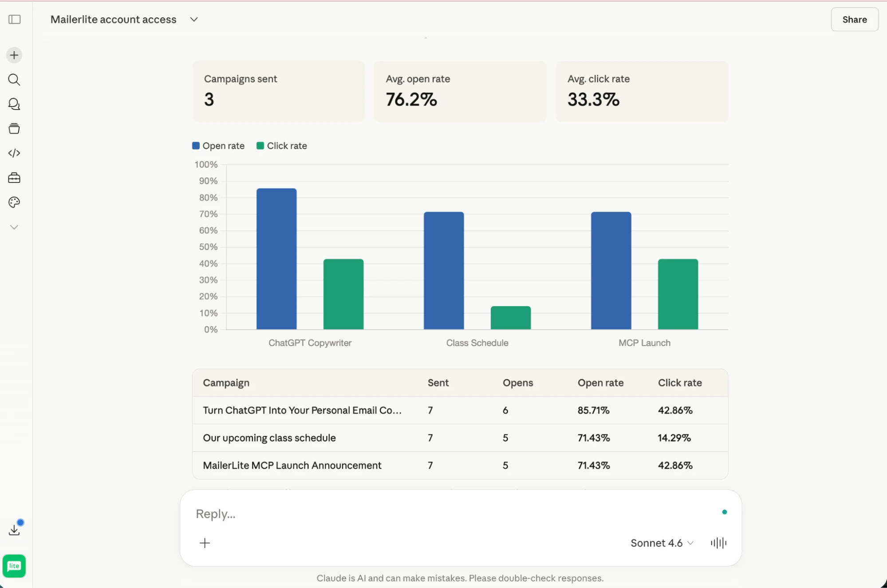
Task: Click the Claude is AI disclaimer text
Action: point(460,578)
